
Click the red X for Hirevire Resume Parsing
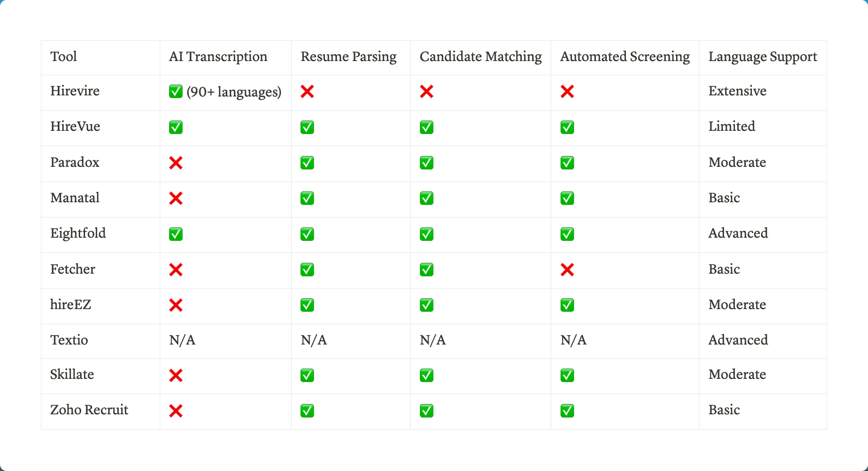[x=307, y=92]
